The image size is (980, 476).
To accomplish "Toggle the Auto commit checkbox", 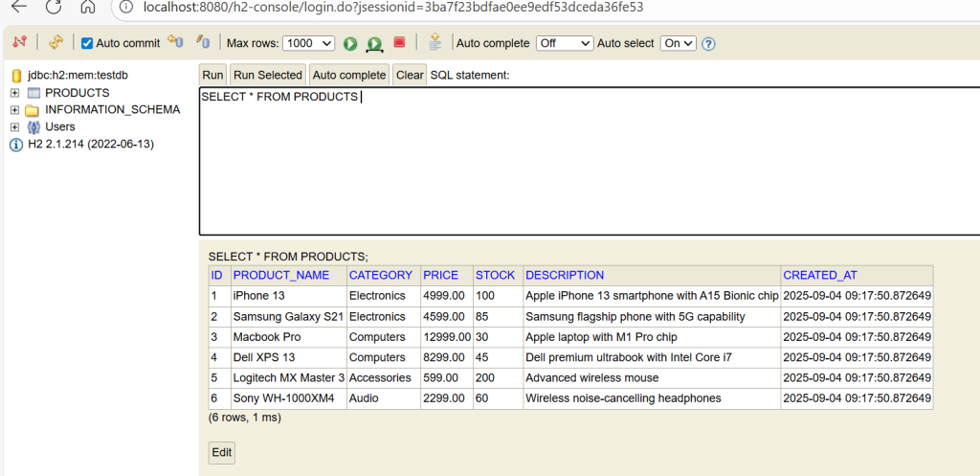I will coord(87,44).
